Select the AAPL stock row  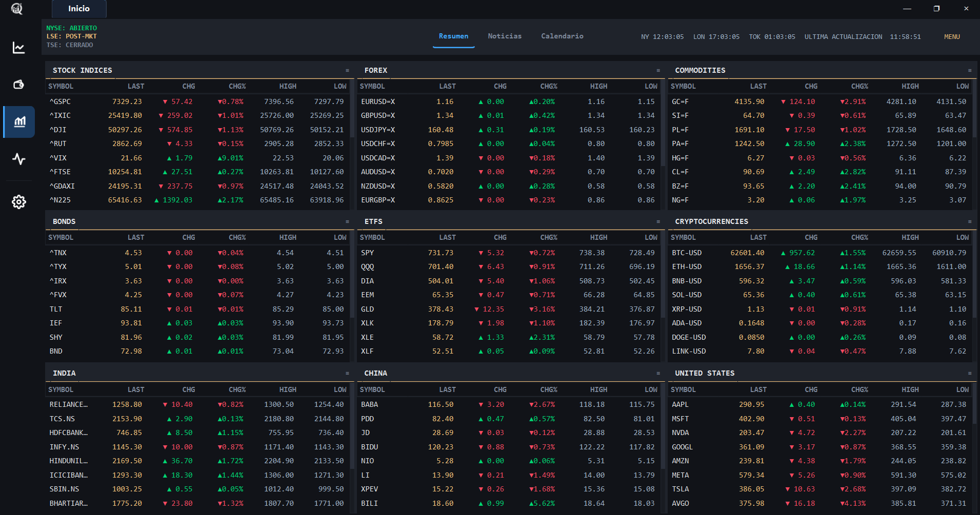(x=820, y=404)
